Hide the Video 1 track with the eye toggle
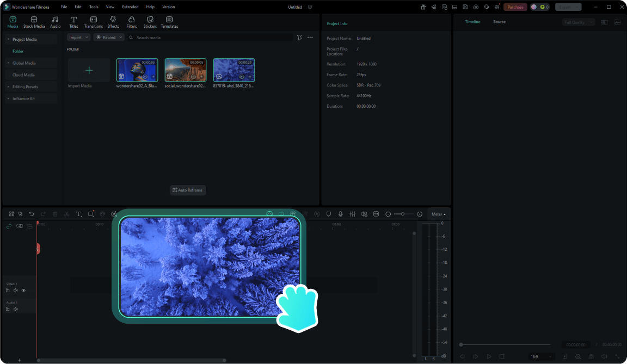This screenshot has width=627, height=364. click(x=23, y=290)
